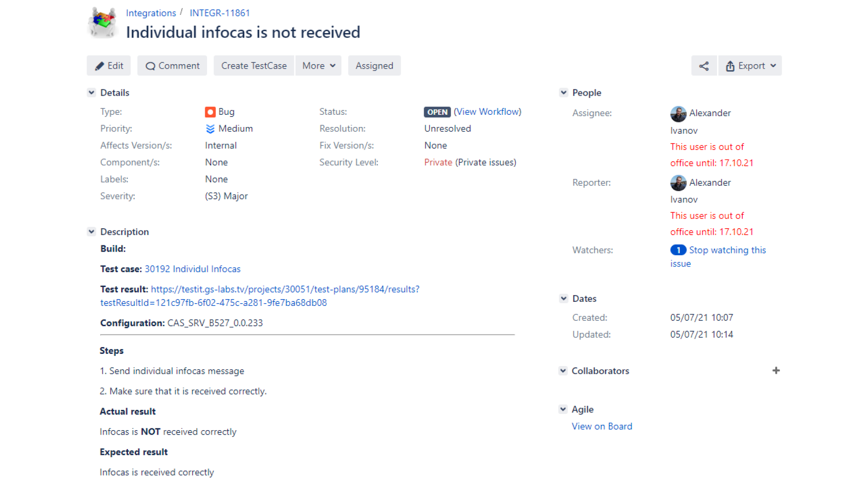Image resolution: width=868 pixels, height=488 pixels.
Task: Click the Comment icon button
Action: pyautogui.click(x=172, y=66)
